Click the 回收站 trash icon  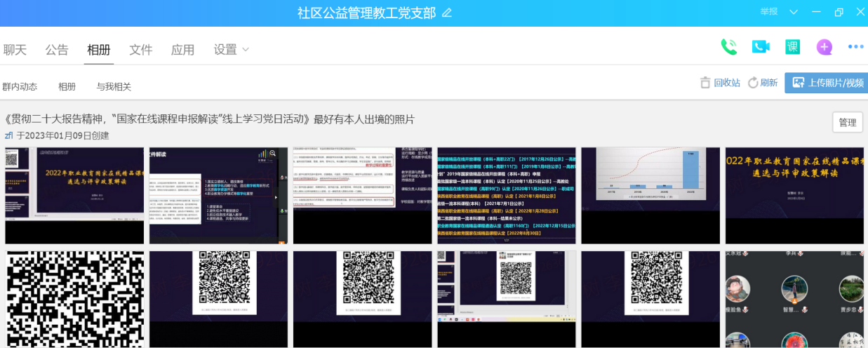coord(705,83)
